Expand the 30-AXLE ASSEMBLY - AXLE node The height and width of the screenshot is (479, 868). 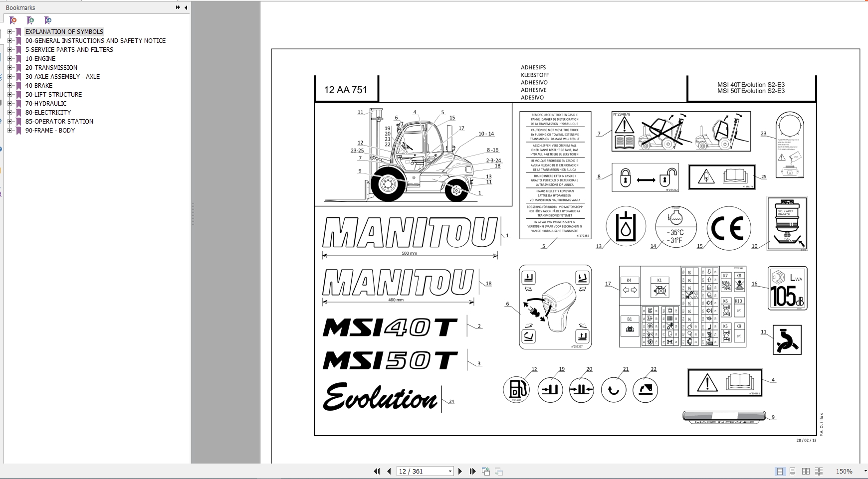[9, 76]
